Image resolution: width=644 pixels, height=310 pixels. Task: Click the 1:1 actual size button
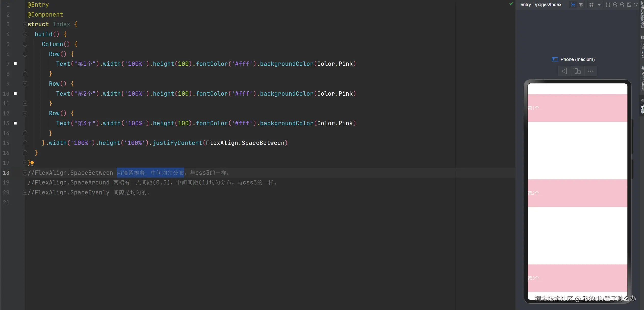[636, 5]
